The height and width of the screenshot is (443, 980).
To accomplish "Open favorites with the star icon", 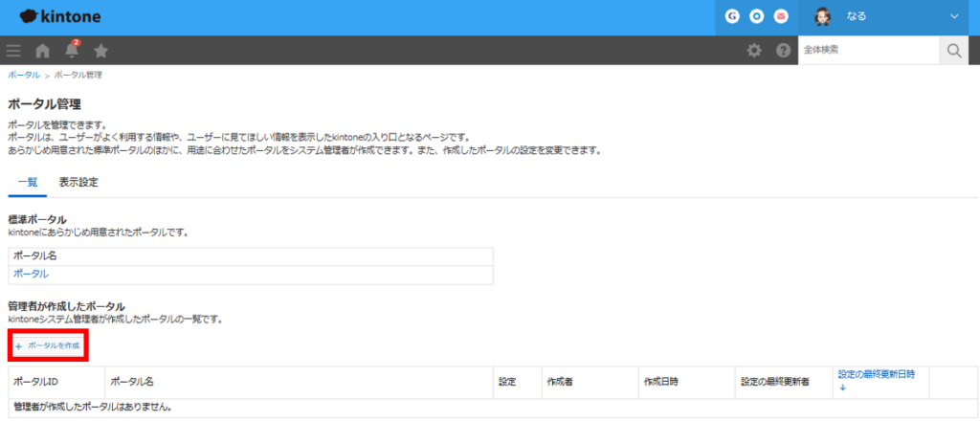I will tap(100, 51).
